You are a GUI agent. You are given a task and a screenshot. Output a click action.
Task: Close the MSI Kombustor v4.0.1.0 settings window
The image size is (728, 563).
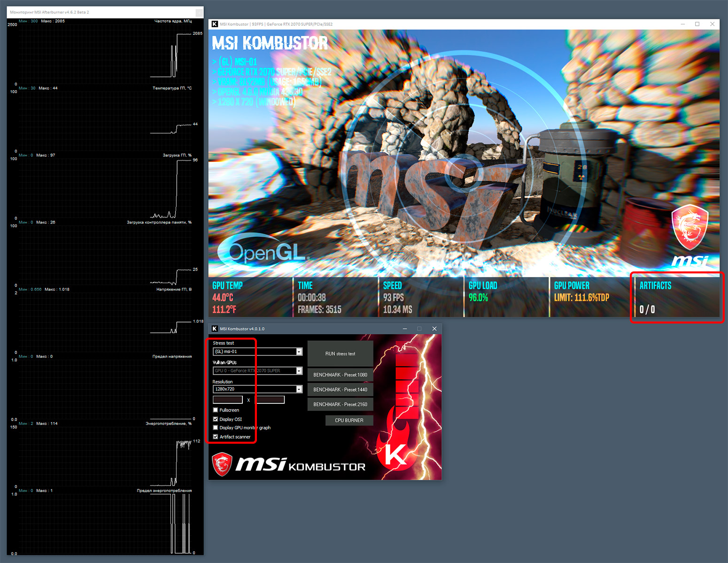(x=434, y=329)
